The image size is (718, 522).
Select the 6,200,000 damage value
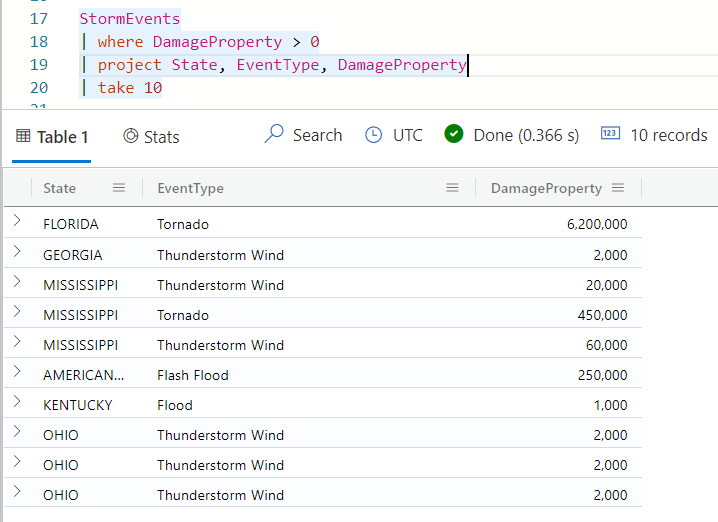click(x=597, y=224)
